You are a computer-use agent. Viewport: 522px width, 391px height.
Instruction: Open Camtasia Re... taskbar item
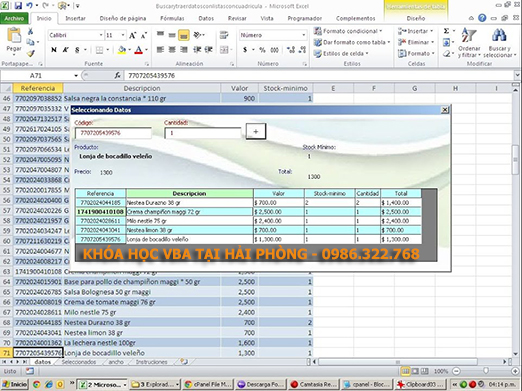point(313,384)
